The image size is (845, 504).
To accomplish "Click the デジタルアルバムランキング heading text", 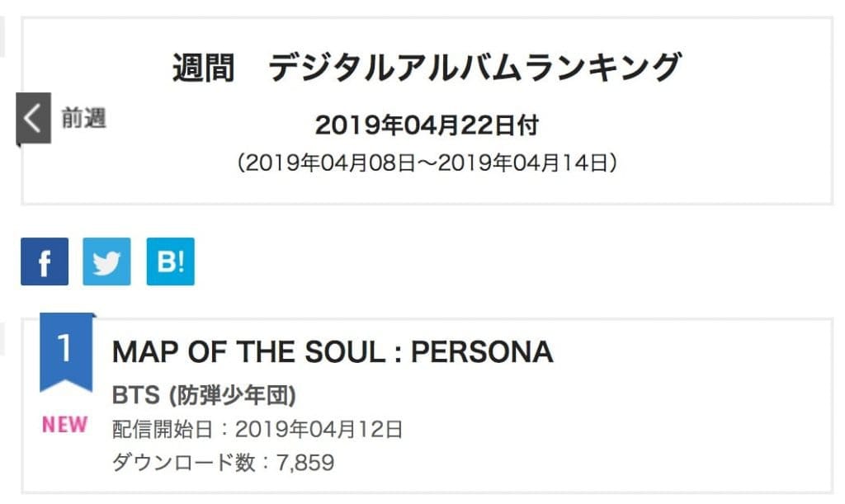I will pyautogui.click(x=475, y=68).
